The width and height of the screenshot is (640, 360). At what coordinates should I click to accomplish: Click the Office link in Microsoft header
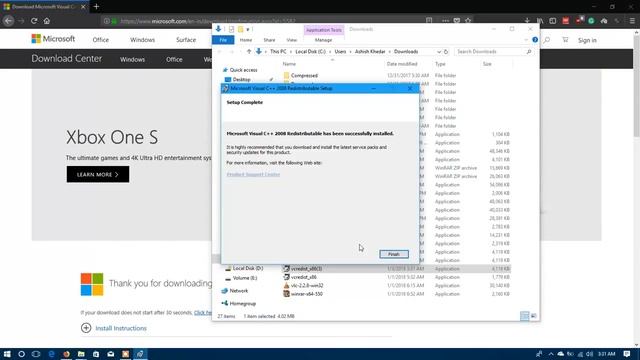point(100,40)
